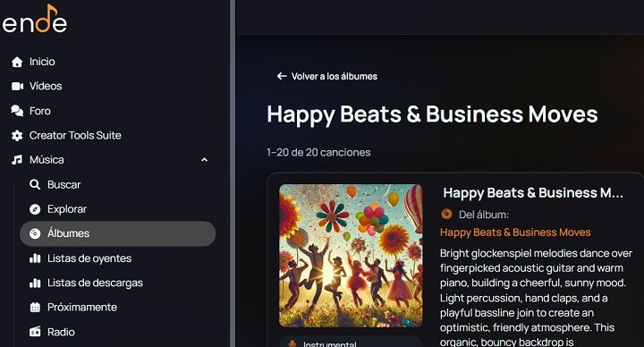
Task: Click the calendar icon beside Próximamente
Action: [35, 307]
